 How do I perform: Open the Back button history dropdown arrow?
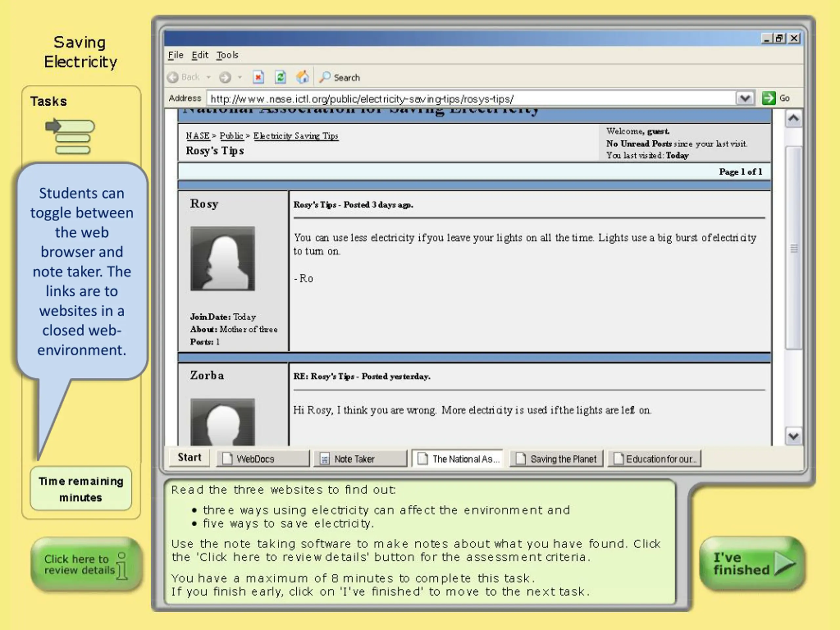pyautogui.click(x=208, y=77)
